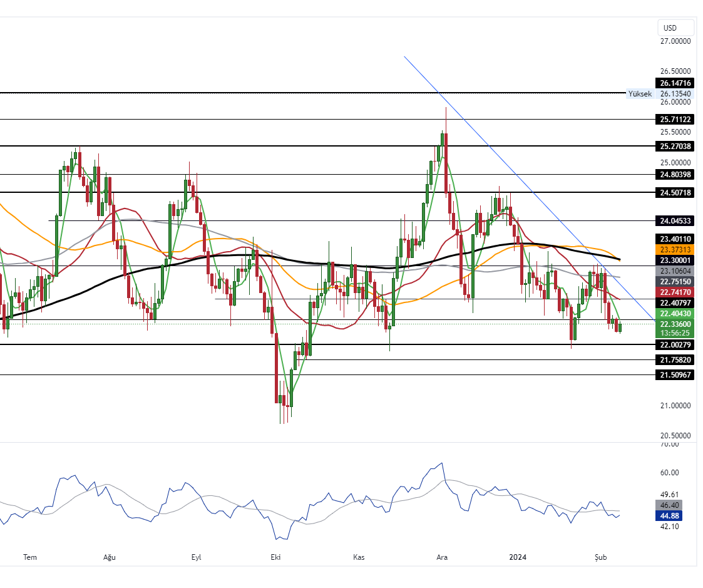This screenshot has height=588, width=703.
Task: Click the 24.04533 price level label
Action: [x=675, y=220]
